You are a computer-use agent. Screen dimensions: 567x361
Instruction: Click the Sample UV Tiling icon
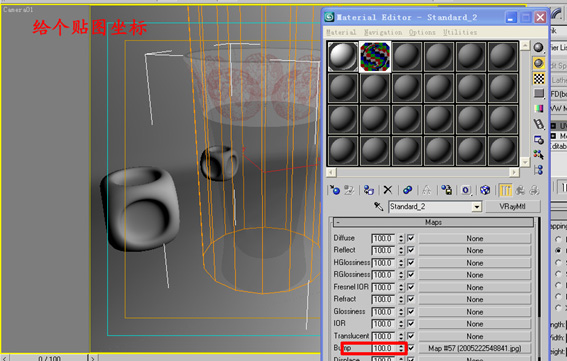[538, 94]
